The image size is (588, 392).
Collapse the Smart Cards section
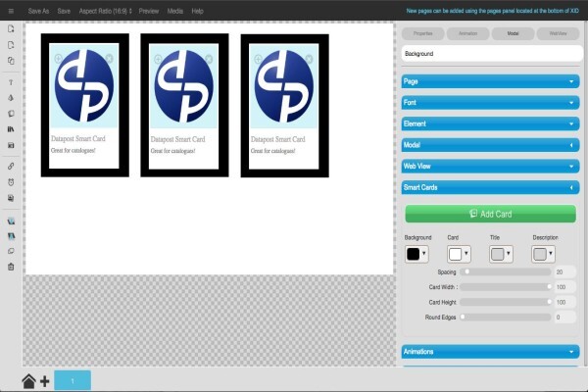point(490,187)
